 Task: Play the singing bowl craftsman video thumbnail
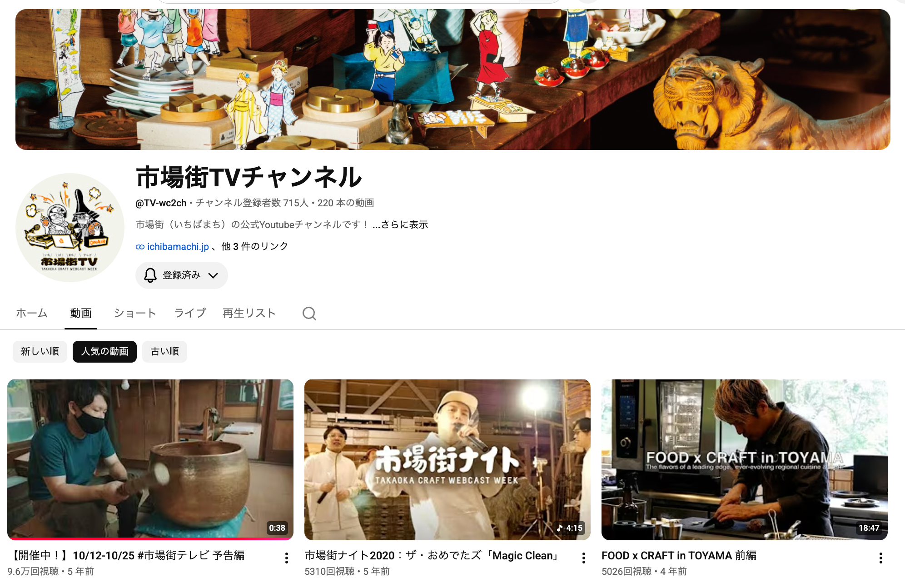click(150, 459)
